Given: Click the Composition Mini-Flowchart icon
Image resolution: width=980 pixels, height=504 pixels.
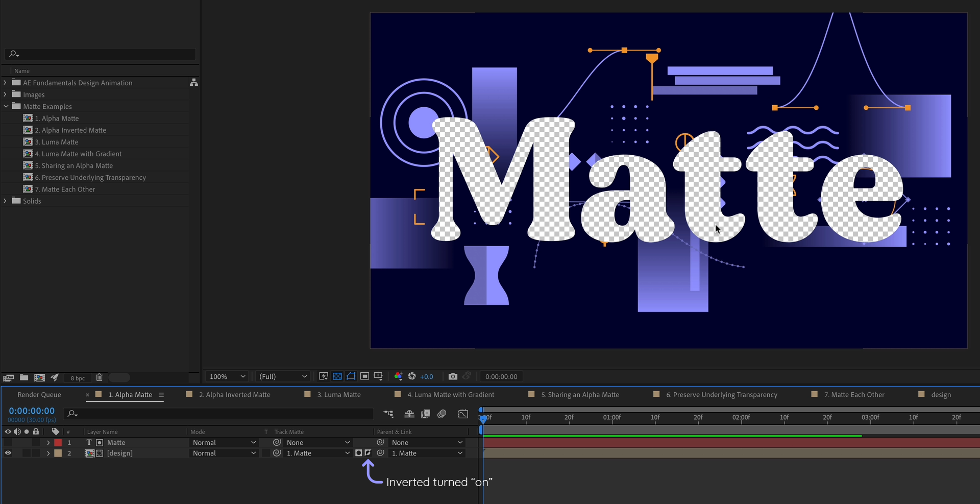Looking at the screenshot, I should coord(389,414).
